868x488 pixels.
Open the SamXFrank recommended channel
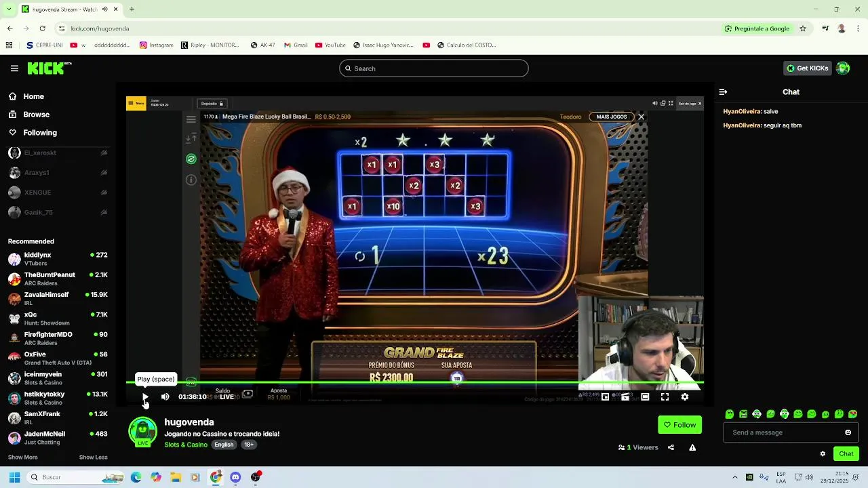tap(58, 418)
